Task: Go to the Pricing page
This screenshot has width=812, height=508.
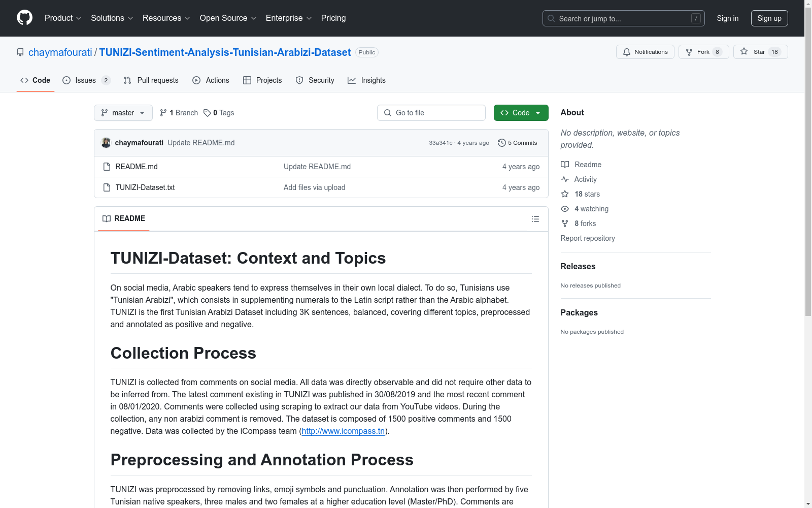Action: (x=333, y=18)
